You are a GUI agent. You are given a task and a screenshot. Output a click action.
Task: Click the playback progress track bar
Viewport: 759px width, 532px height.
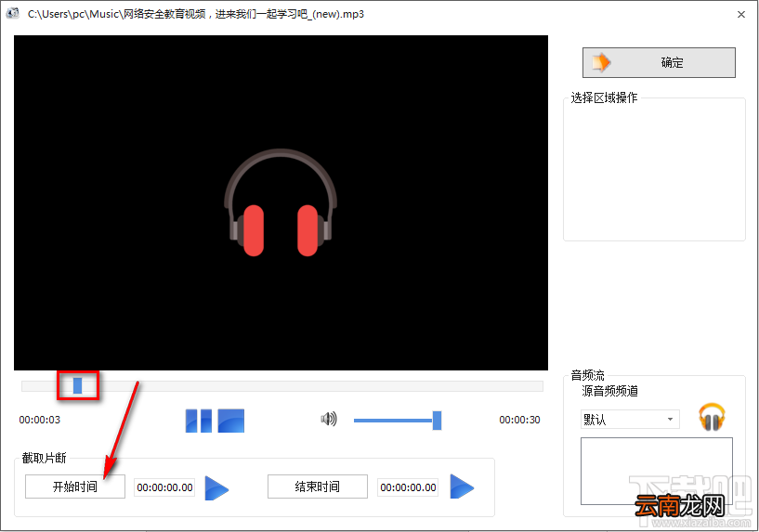282,386
